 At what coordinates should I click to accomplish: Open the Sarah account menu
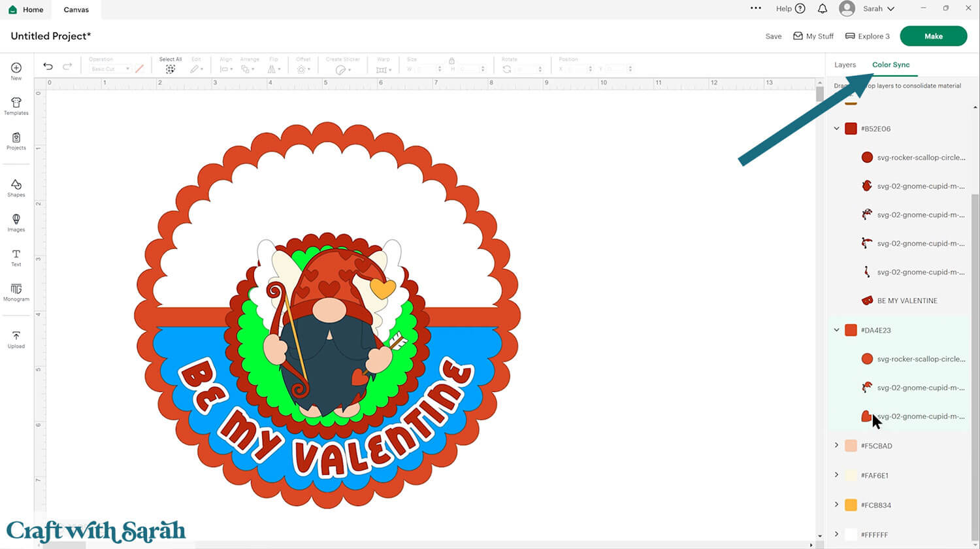[x=872, y=8]
